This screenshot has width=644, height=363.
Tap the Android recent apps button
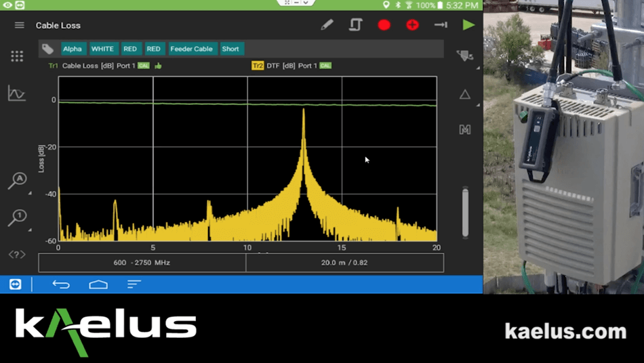pos(134,284)
